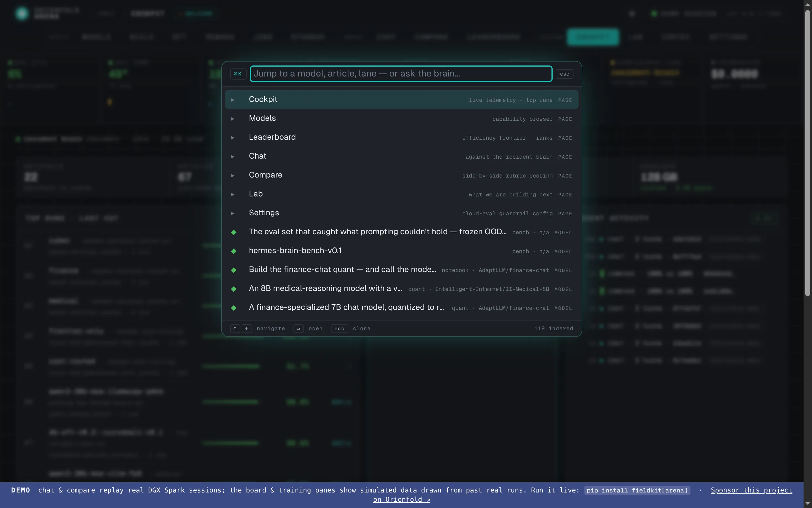
Task: Click the highlighted teal tab in background nav
Action: 593,37
